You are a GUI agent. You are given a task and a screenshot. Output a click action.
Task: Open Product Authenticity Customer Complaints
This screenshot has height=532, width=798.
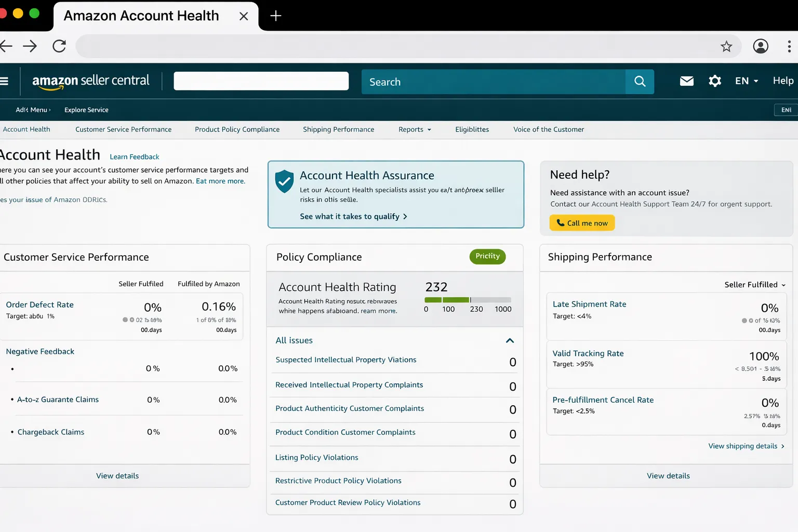(x=350, y=409)
